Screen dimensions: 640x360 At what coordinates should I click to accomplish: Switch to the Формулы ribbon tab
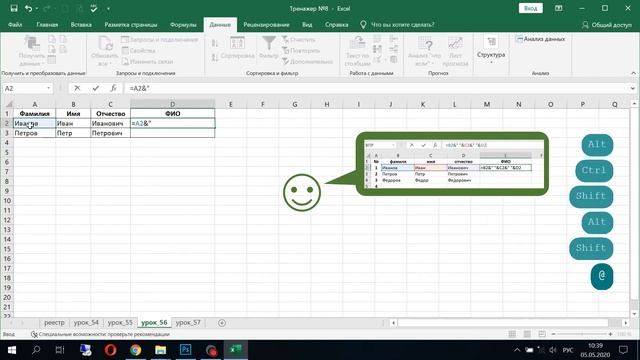tap(183, 24)
